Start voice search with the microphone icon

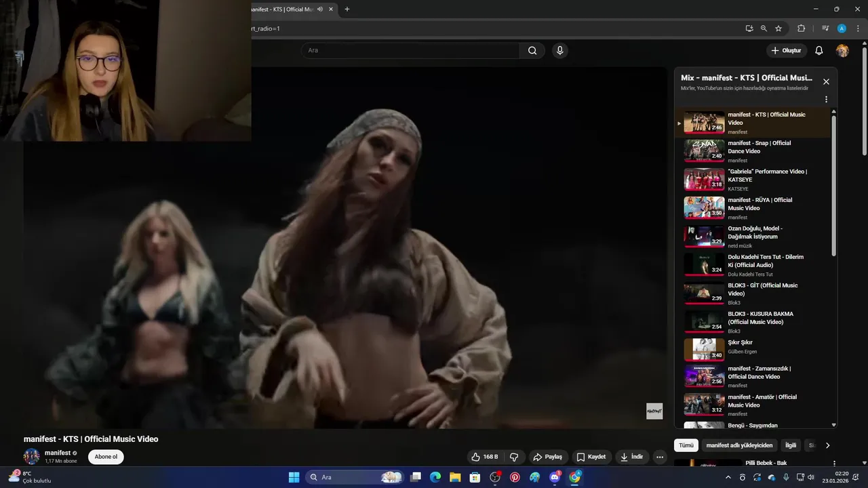coord(559,50)
